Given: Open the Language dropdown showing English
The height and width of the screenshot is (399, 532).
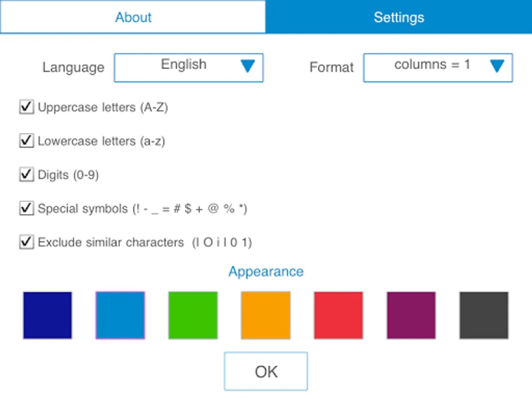Looking at the screenshot, I should (184, 67).
